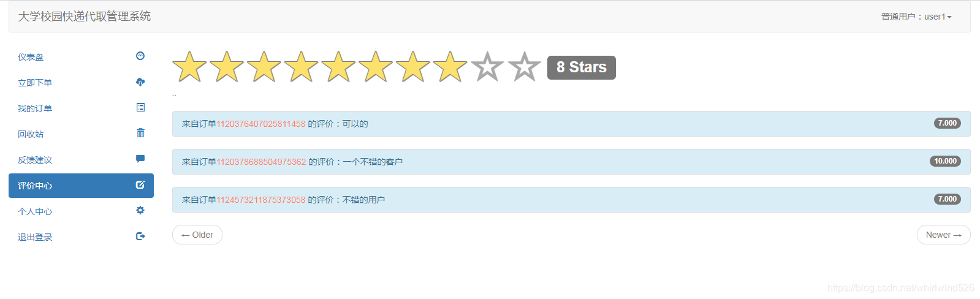
Task: Click the review center edit icon
Action: point(140,185)
